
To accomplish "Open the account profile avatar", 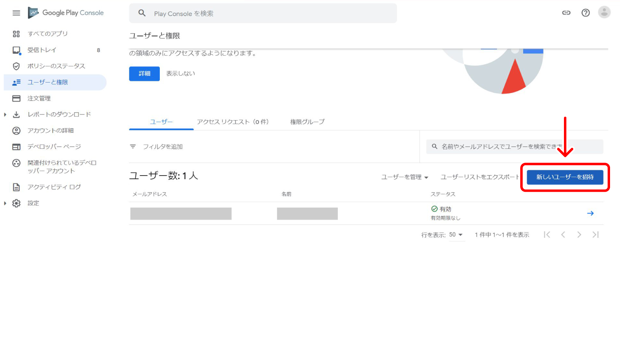I will pos(604,13).
